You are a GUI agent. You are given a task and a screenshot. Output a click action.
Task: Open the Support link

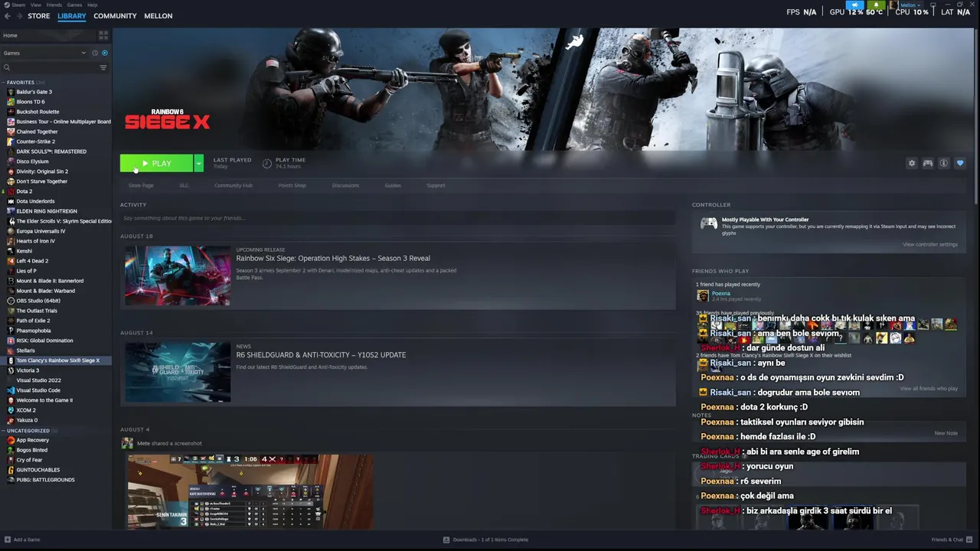click(x=436, y=185)
